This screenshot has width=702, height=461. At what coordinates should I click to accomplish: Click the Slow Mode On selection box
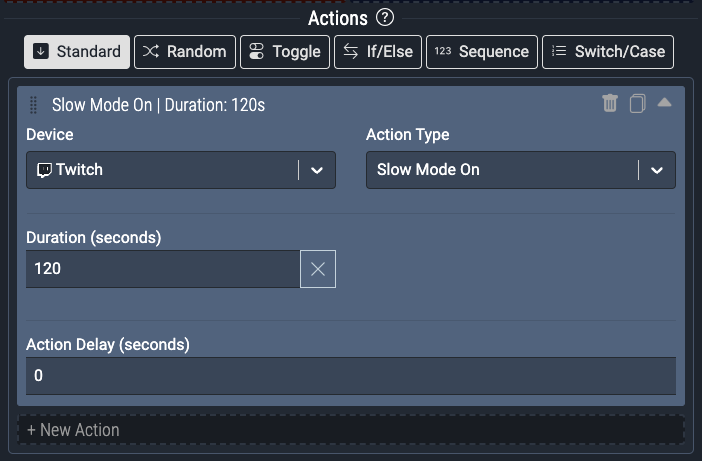(500, 170)
